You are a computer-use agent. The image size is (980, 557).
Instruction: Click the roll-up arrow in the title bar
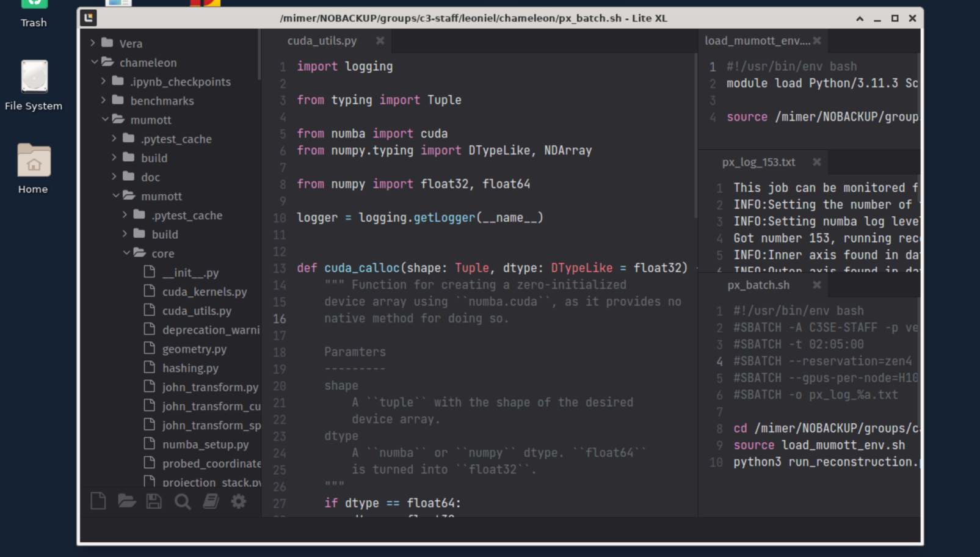coord(860,18)
